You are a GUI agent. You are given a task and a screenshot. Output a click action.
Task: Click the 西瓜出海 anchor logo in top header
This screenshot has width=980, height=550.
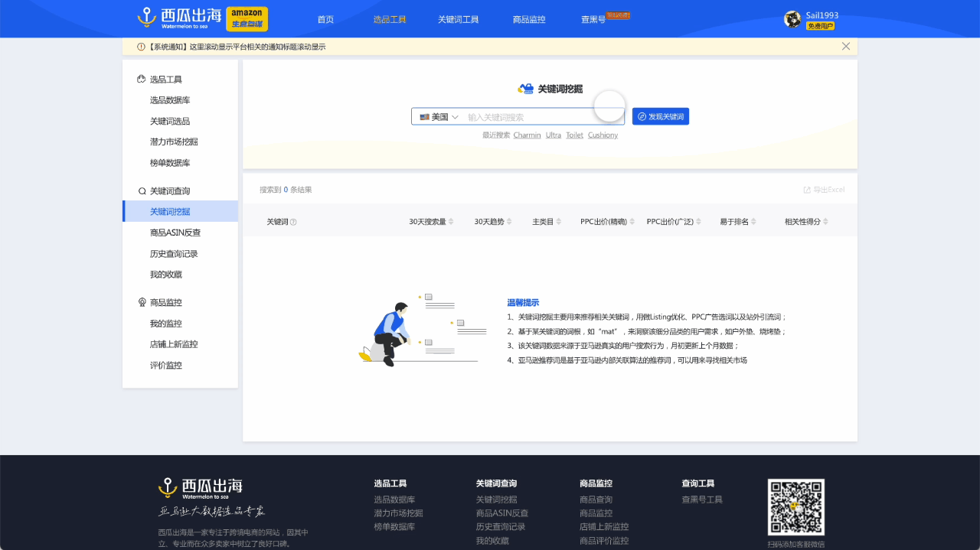tap(179, 18)
